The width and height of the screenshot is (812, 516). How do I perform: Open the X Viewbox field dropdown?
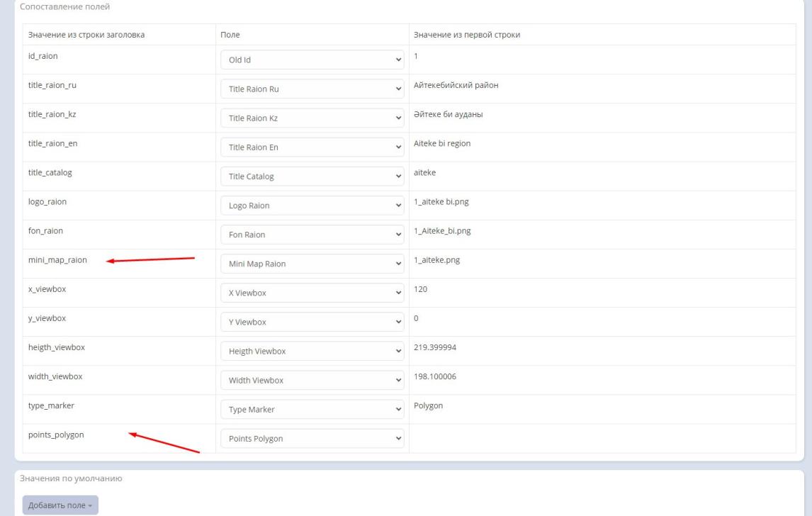coord(312,293)
